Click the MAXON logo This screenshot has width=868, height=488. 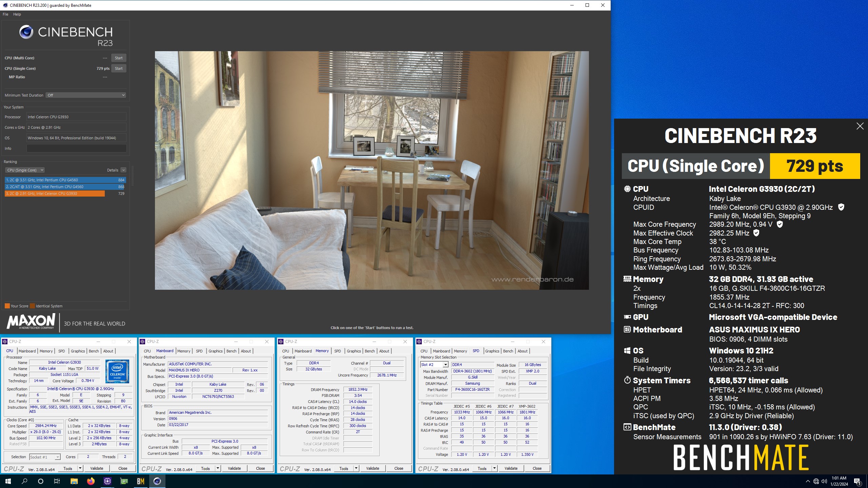[x=31, y=321]
